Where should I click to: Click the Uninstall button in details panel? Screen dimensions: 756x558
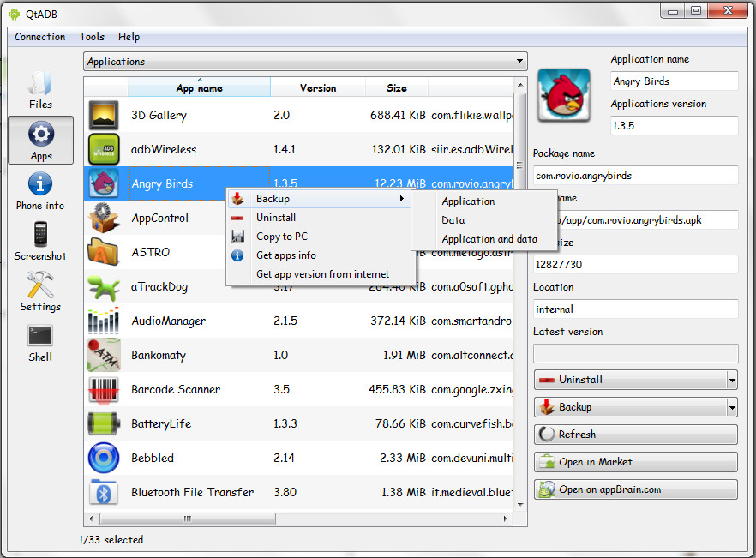click(x=630, y=380)
